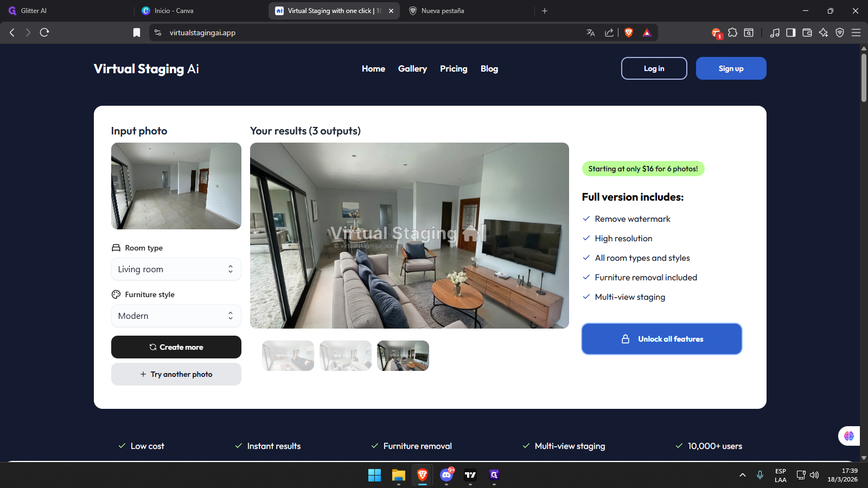This screenshot has width=868, height=488.
Task: Click the share page icon
Action: [x=609, y=33]
